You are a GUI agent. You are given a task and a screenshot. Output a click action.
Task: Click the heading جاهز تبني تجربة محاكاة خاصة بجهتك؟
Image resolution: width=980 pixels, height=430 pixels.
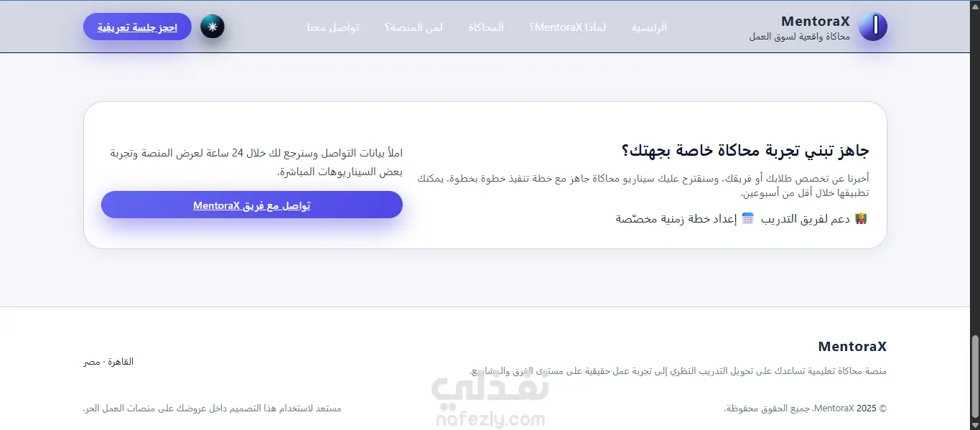745,151
